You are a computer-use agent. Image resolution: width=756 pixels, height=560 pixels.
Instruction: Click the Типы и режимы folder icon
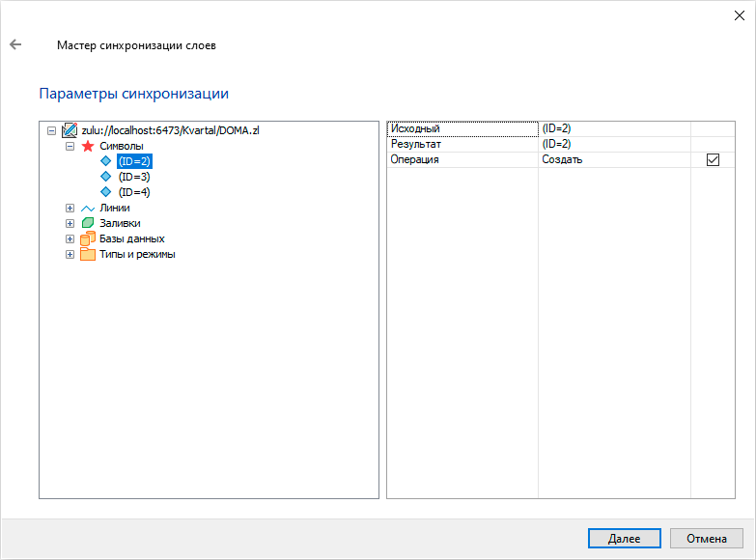(x=88, y=254)
